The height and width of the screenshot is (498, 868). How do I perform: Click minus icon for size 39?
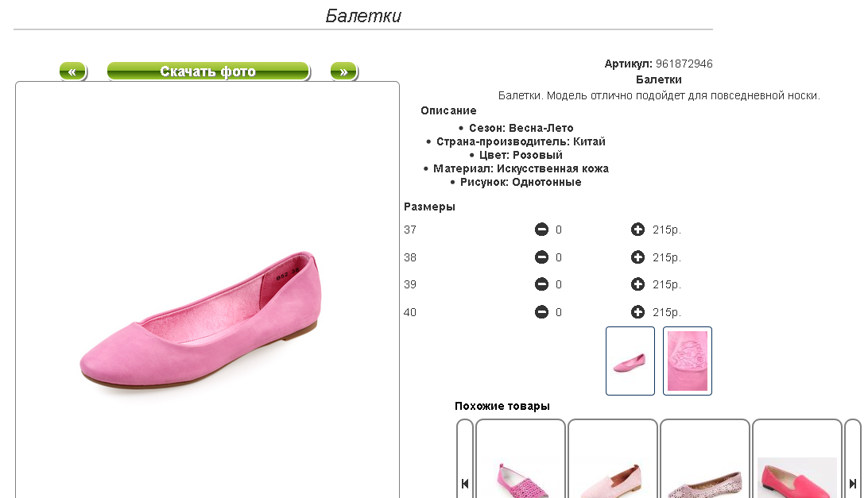pyautogui.click(x=541, y=284)
